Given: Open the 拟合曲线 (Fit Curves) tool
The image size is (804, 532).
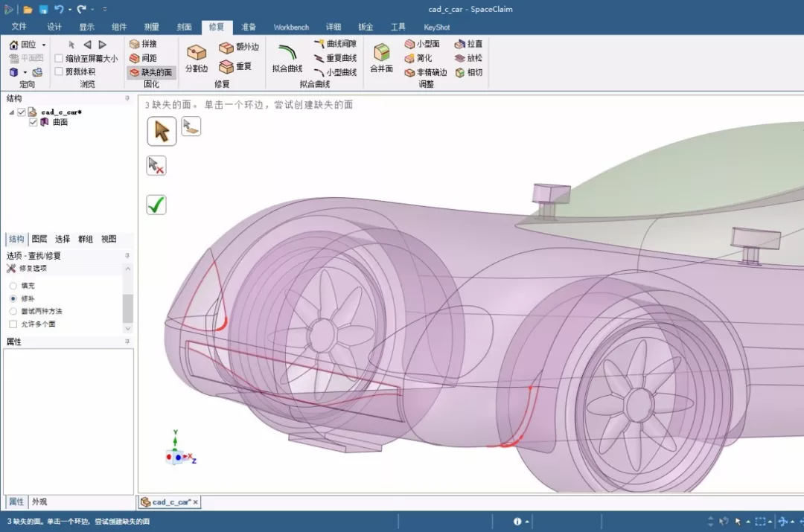Looking at the screenshot, I should pos(287,57).
